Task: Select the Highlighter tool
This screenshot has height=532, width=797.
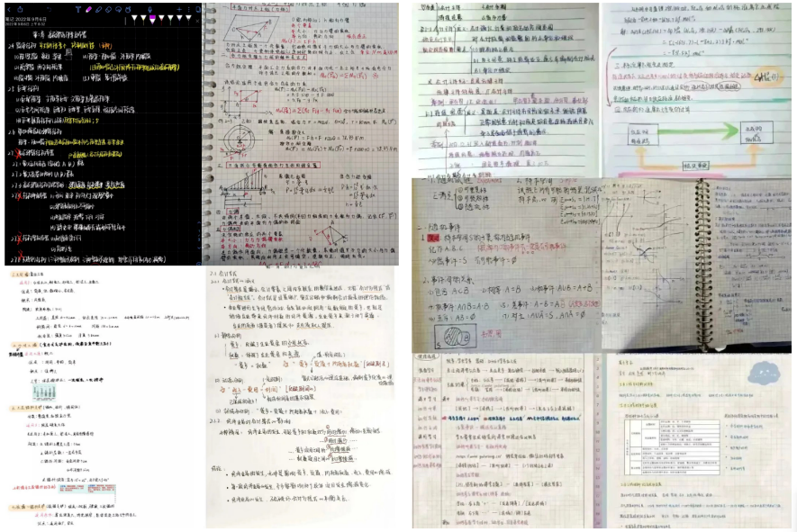Action: (98, 9)
